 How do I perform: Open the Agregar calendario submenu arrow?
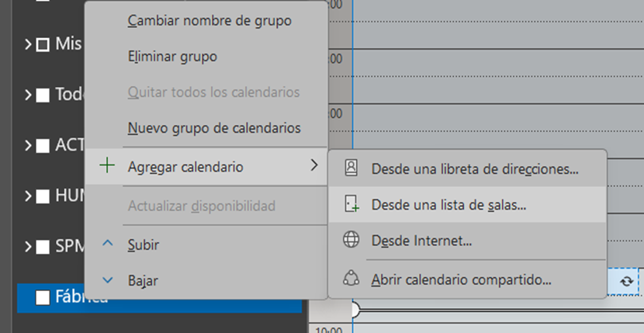coord(313,166)
